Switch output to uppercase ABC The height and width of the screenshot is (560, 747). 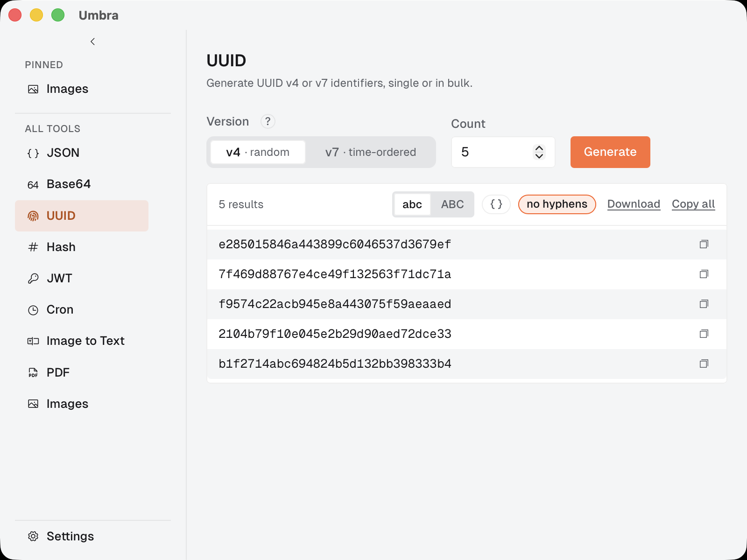pyautogui.click(x=452, y=204)
